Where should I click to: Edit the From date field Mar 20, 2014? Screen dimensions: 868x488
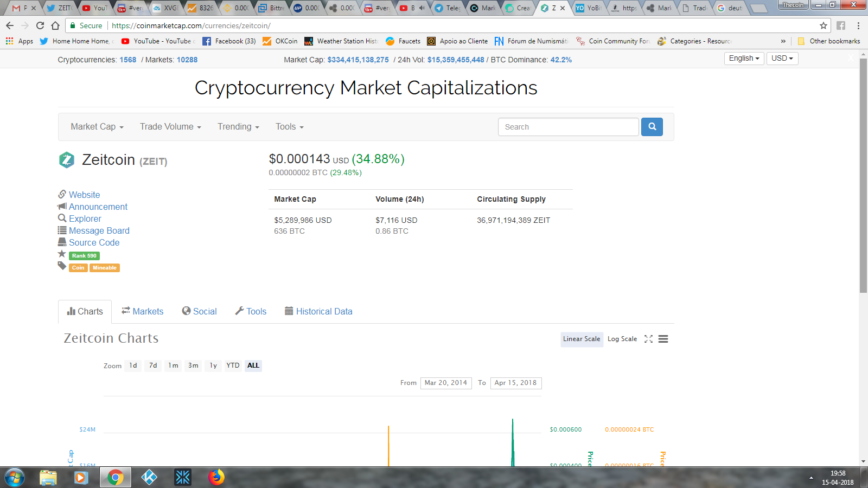446,383
